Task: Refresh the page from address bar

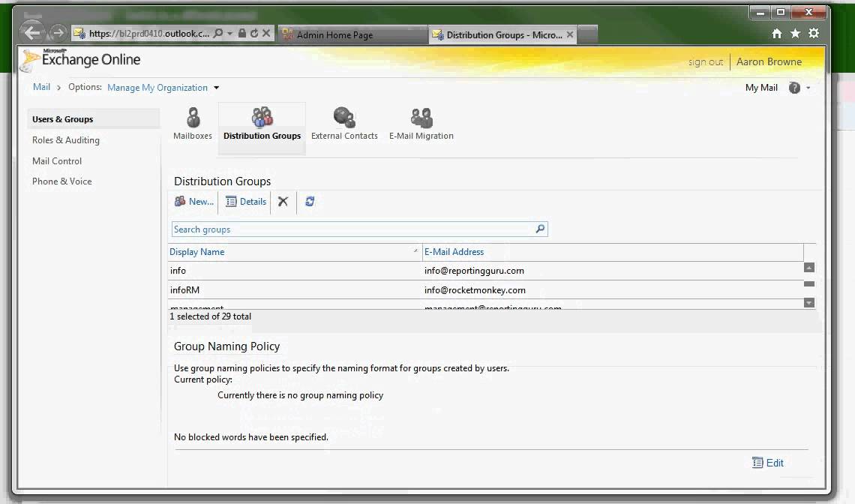Action: 254,34
